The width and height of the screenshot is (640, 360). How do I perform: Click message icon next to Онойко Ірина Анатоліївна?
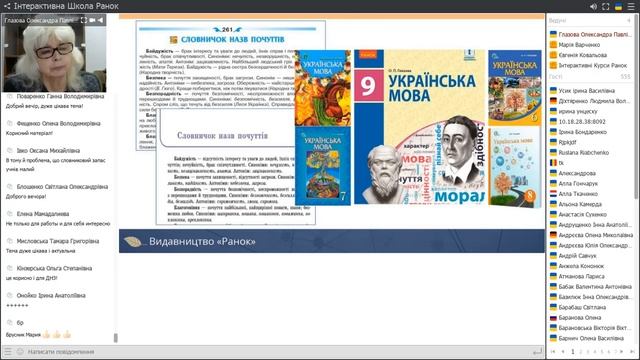pyautogui.click(x=10, y=296)
